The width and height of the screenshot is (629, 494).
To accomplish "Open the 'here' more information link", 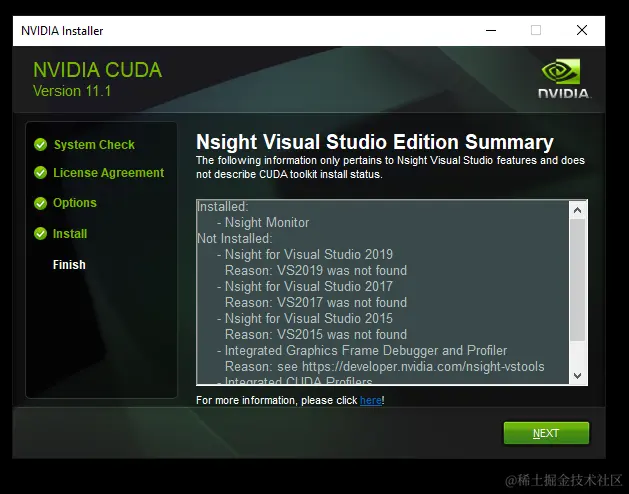I will point(371,400).
